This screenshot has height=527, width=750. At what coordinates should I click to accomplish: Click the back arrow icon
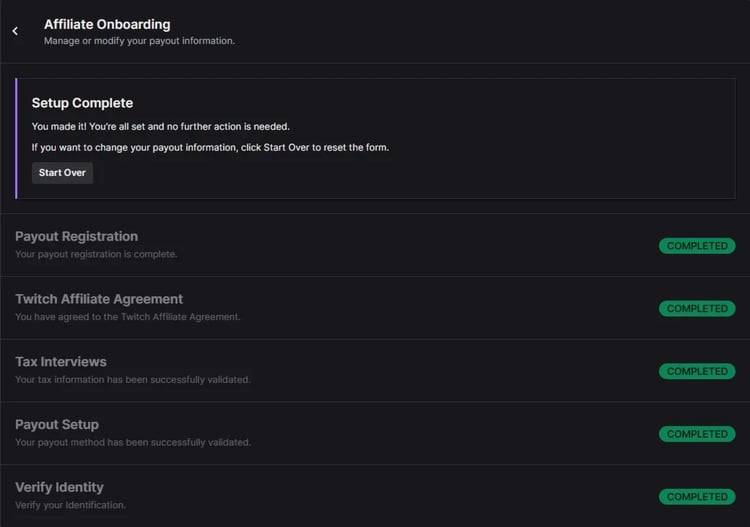coord(15,31)
